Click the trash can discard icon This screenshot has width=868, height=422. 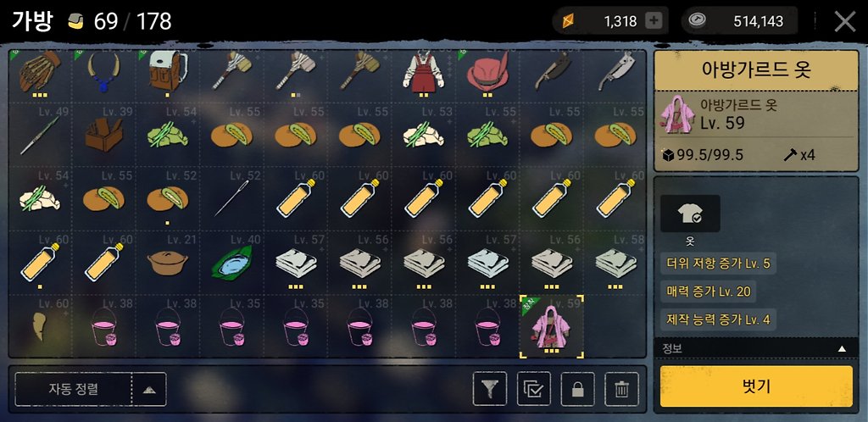click(621, 389)
